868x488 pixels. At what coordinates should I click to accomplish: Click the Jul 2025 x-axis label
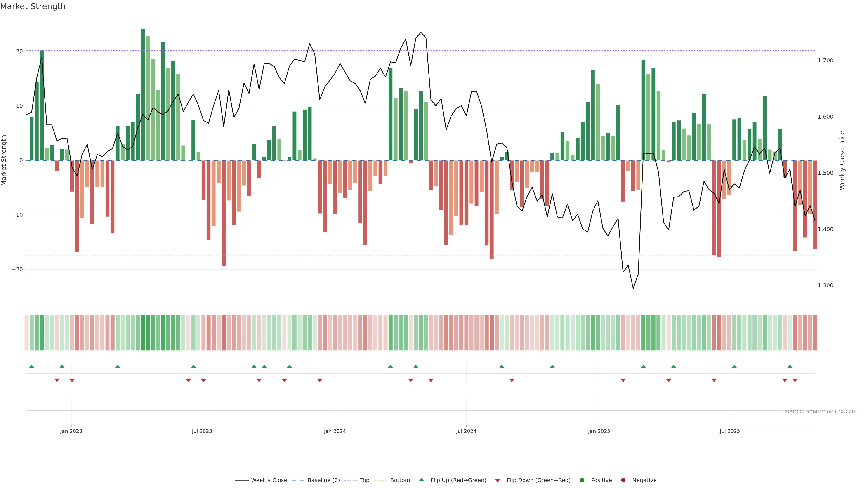729,431
